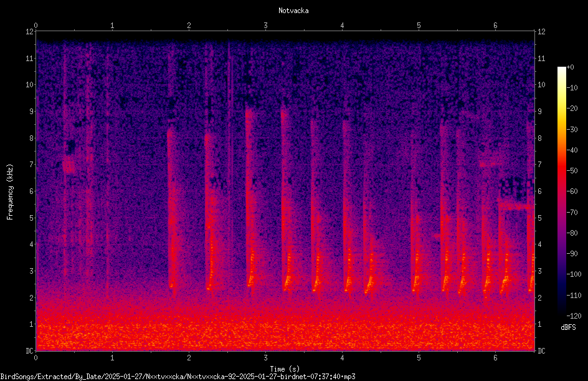The width and height of the screenshot is (588, 381).
Task: Select the 3 second mark on bottom time axis
Action: pos(265,358)
